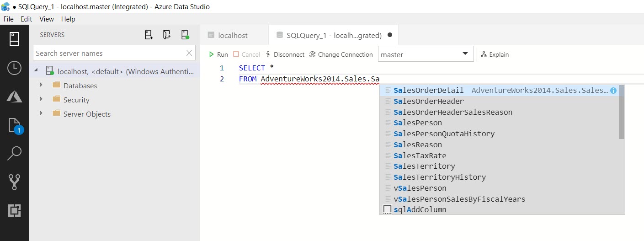Select SalesTerritoryHistory suggestion
The width and height of the screenshot is (644, 241).
(x=499, y=177)
